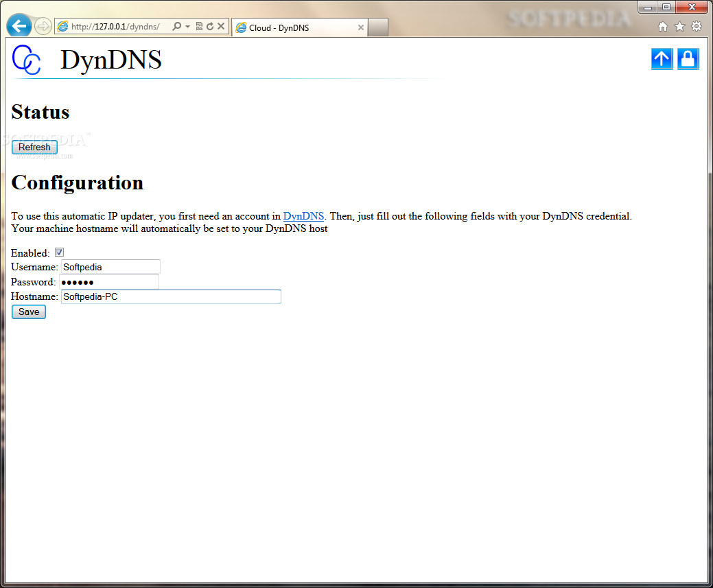Follow the DynDNS hyperlink
The image size is (713, 588).
pos(303,216)
